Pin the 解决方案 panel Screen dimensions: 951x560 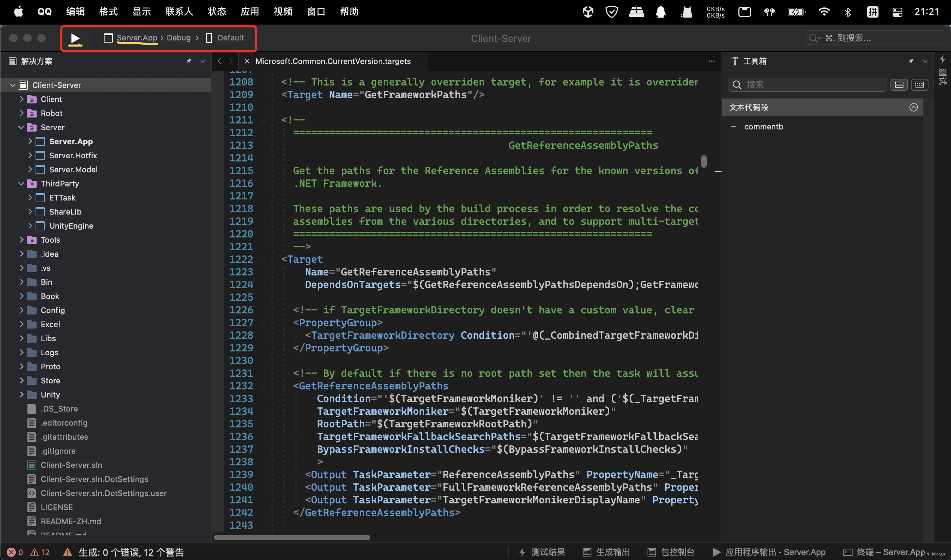click(189, 61)
